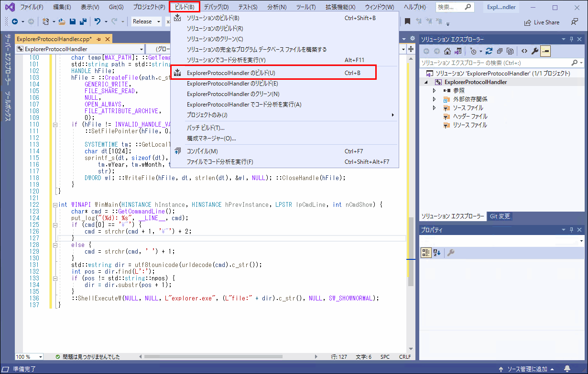Collapse the code block at line 125
588x374 pixels.
[x=55, y=224]
